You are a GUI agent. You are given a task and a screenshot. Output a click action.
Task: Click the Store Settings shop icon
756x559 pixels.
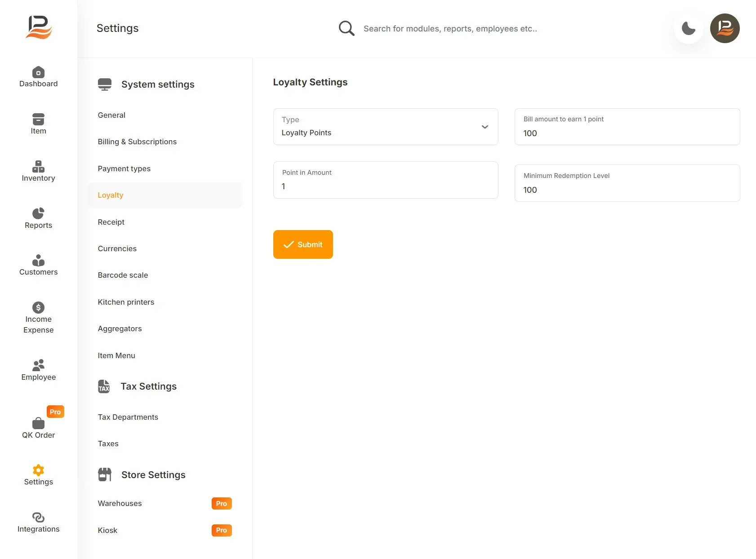click(105, 475)
